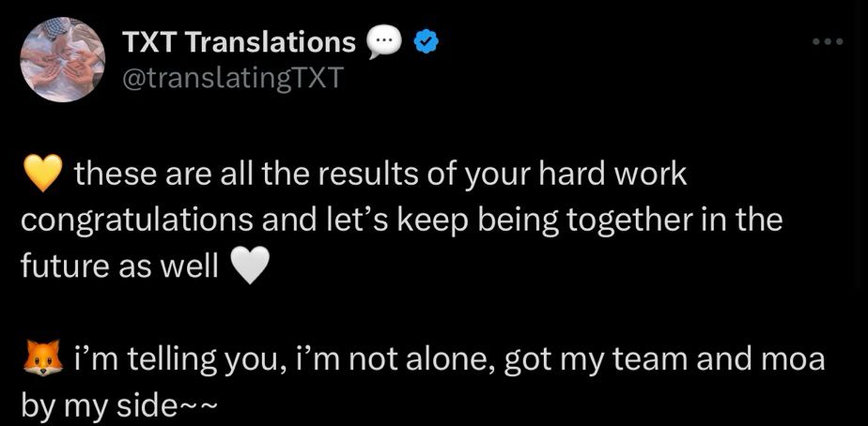Click the line starting "these are all the results"
868x426 pixels.
pyautogui.click(x=380, y=175)
